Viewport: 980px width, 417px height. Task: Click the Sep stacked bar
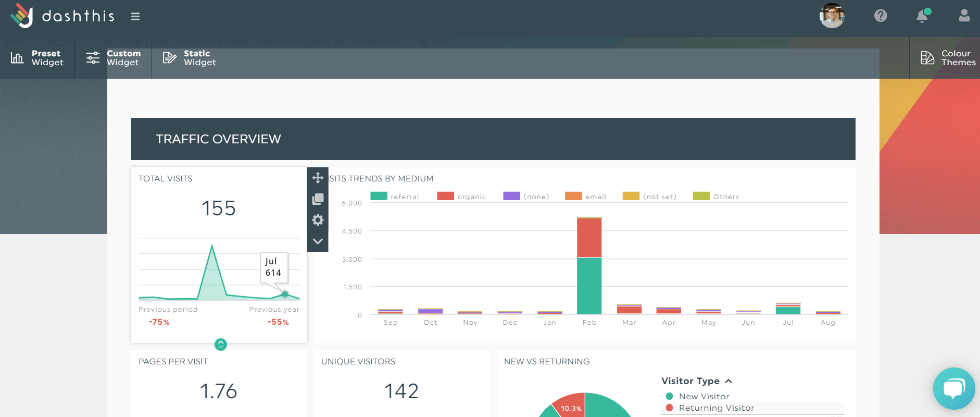click(391, 312)
